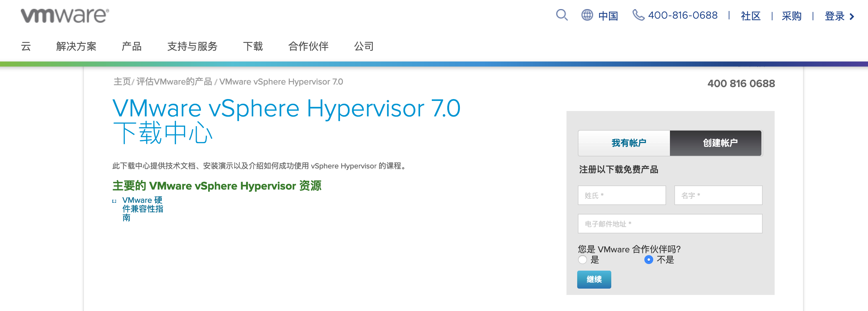This screenshot has height=311, width=868.
Task: Open the 采购 link
Action: point(792,16)
